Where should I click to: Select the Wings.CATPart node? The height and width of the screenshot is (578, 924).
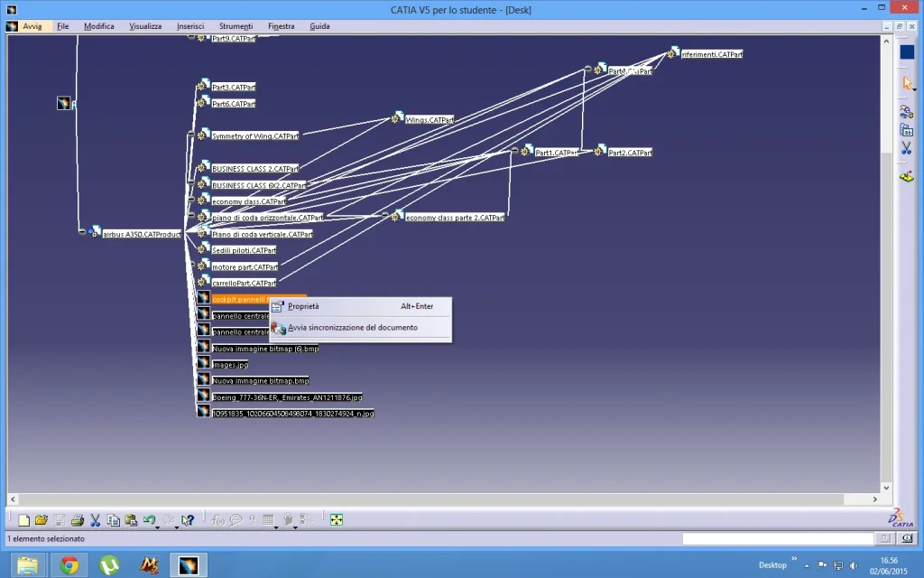[x=430, y=120]
